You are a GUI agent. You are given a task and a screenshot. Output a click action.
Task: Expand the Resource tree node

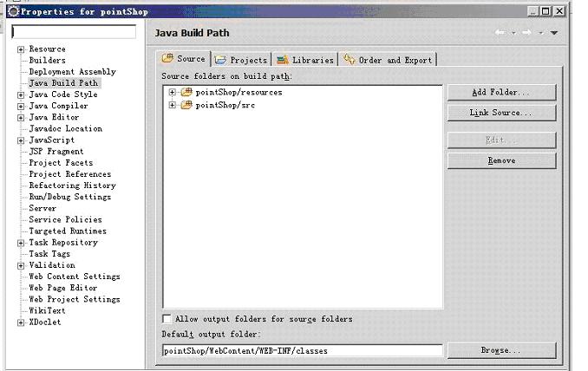21,49
